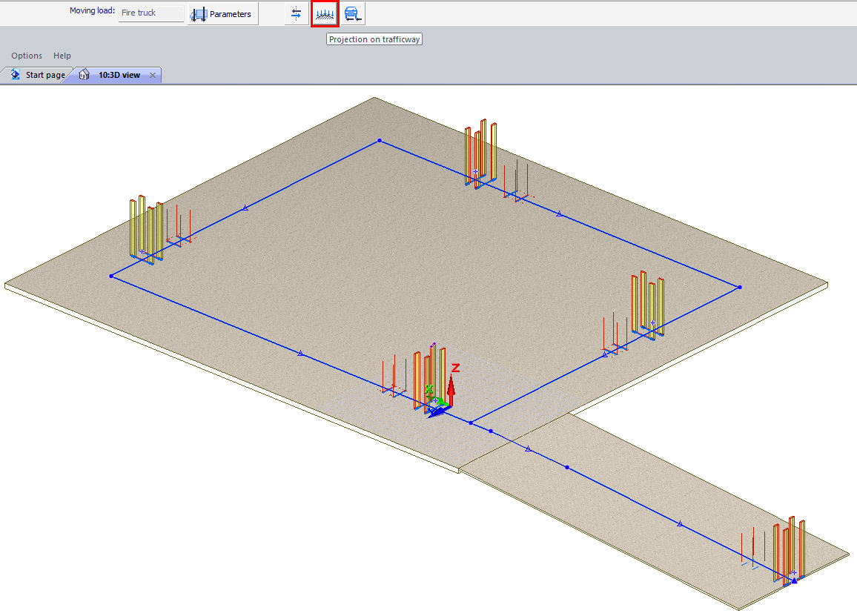Open the Help menu

click(x=62, y=56)
